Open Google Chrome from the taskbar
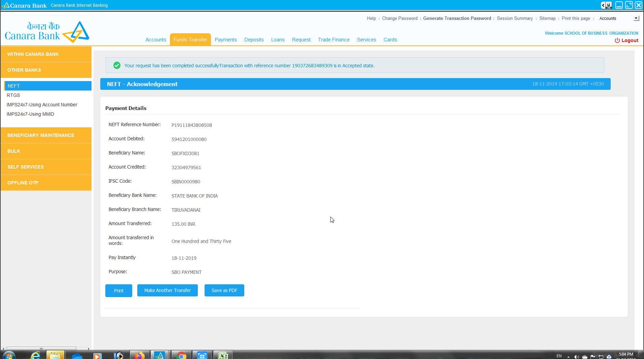 click(181, 355)
